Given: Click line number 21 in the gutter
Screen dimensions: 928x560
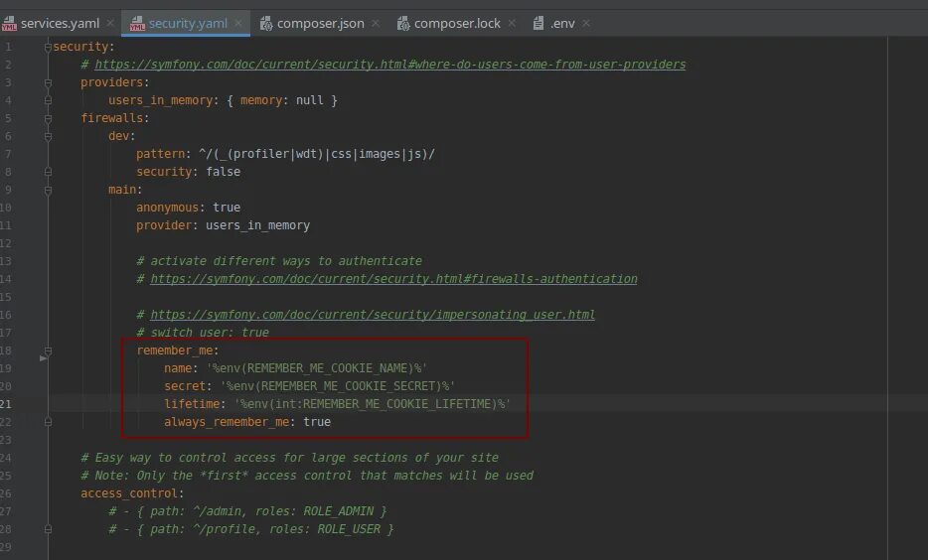Looking at the screenshot, I should click(x=6, y=404).
